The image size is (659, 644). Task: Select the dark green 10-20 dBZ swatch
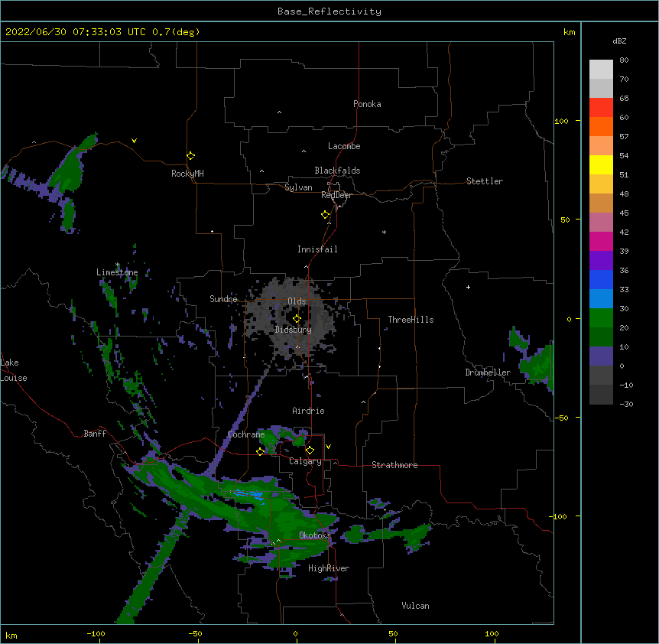coord(601,337)
